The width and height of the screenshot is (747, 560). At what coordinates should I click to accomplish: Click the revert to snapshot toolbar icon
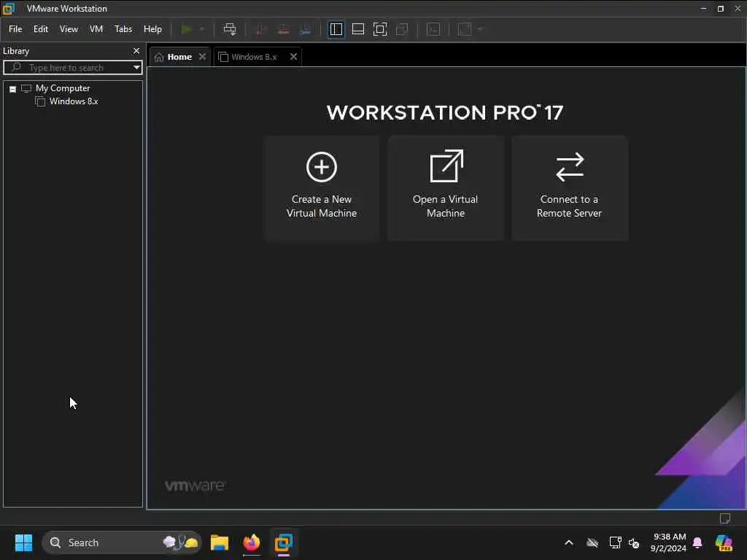pyautogui.click(x=283, y=29)
